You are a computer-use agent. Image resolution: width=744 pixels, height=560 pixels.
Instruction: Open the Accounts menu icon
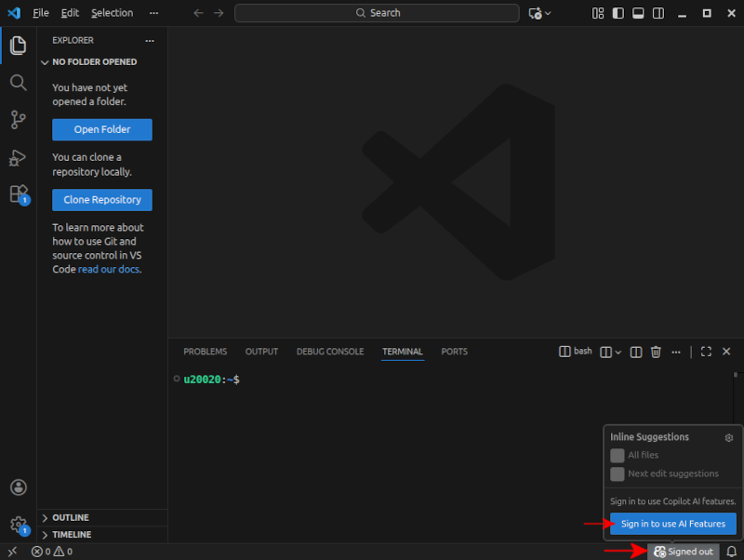click(18, 487)
